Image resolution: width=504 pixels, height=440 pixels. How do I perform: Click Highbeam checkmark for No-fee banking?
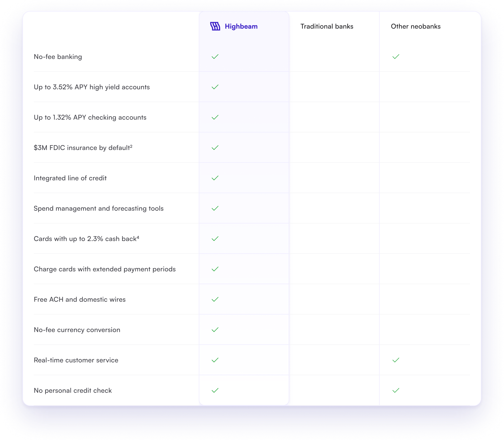click(215, 57)
